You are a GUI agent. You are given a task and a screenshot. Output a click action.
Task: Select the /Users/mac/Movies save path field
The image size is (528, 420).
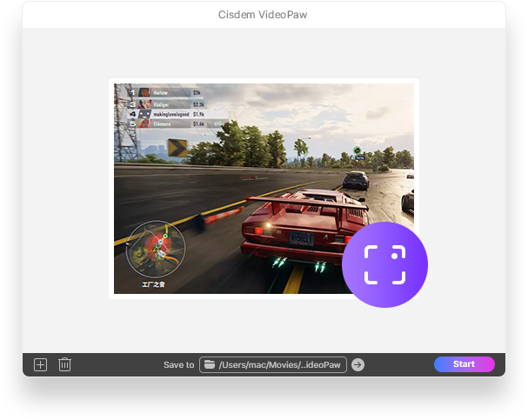(273, 365)
